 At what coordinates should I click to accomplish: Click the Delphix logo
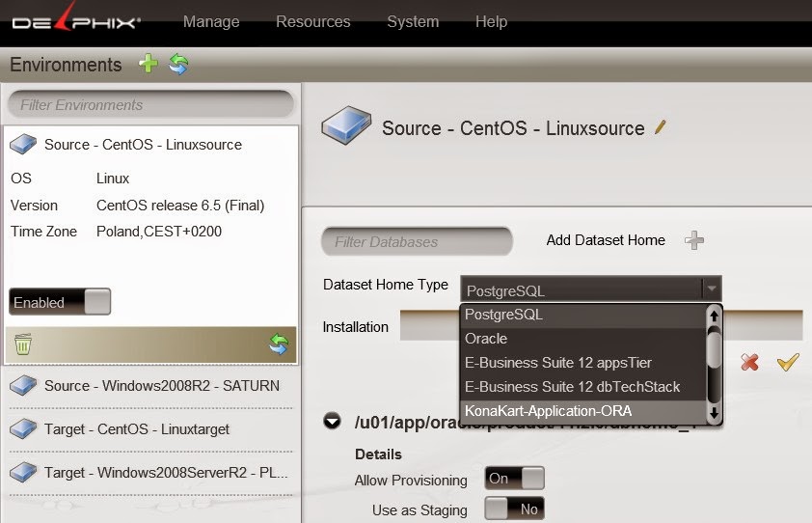click(x=76, y=19)
